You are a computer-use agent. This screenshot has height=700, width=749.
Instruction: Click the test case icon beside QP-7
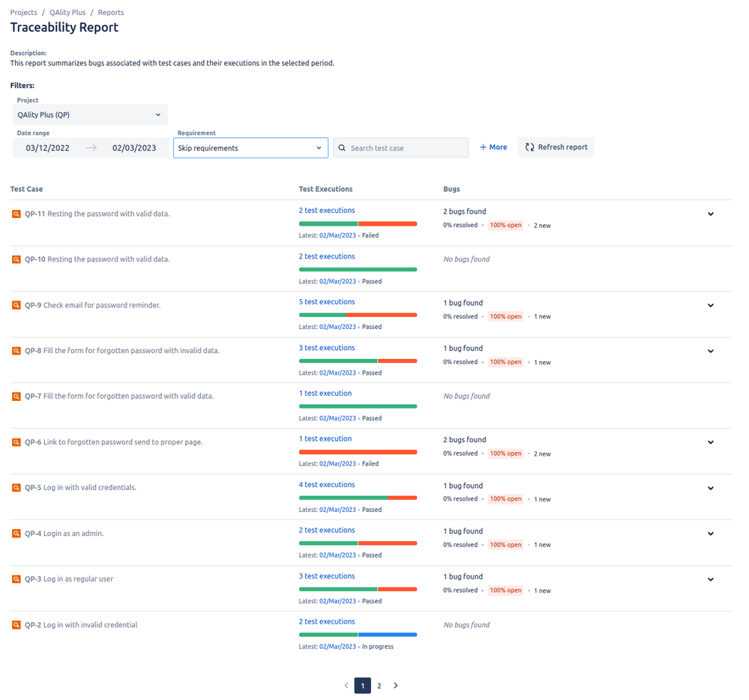[16, 396]
